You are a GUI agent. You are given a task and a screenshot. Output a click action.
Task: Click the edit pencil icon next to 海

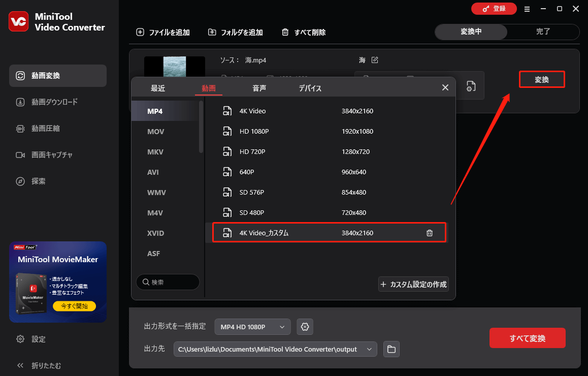pos(375,60)
